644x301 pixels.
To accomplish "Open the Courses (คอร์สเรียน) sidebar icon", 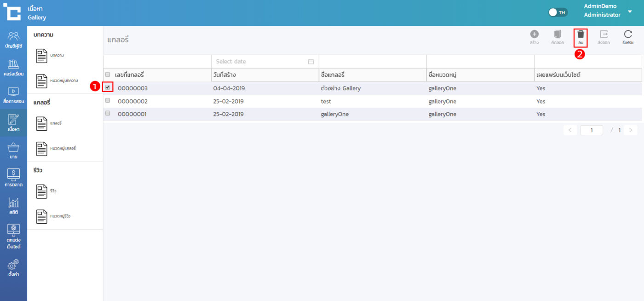I will (13, 67).
